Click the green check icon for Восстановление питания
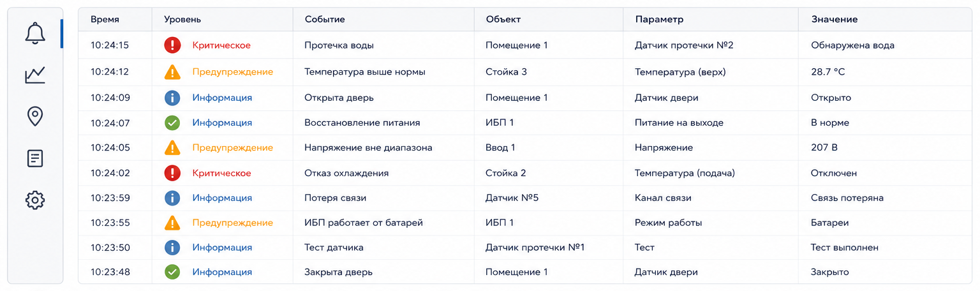Viewport: 980px width, 291px height. coord(172,123)
